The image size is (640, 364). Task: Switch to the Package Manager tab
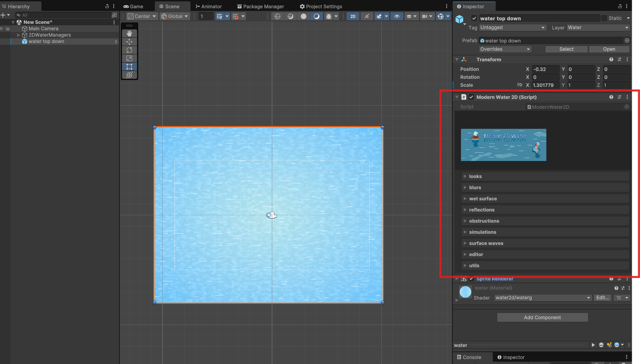[x=260, y=6]
